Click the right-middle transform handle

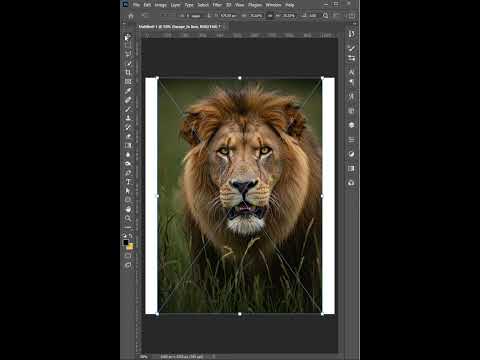coord(322,196)
